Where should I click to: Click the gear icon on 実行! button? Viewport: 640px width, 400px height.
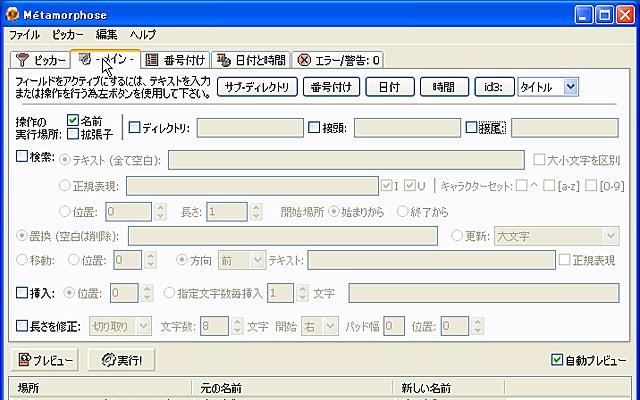(x=108, y=360)
